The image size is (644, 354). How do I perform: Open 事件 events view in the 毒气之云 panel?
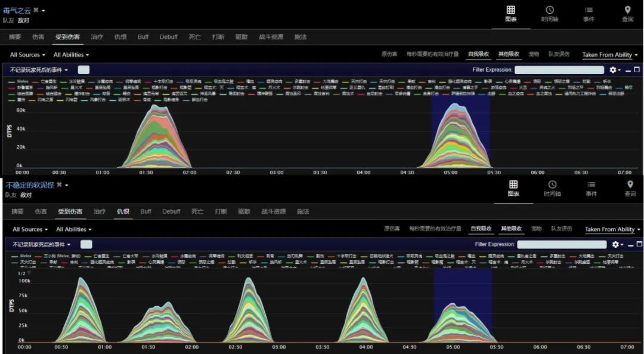point(589,14)
